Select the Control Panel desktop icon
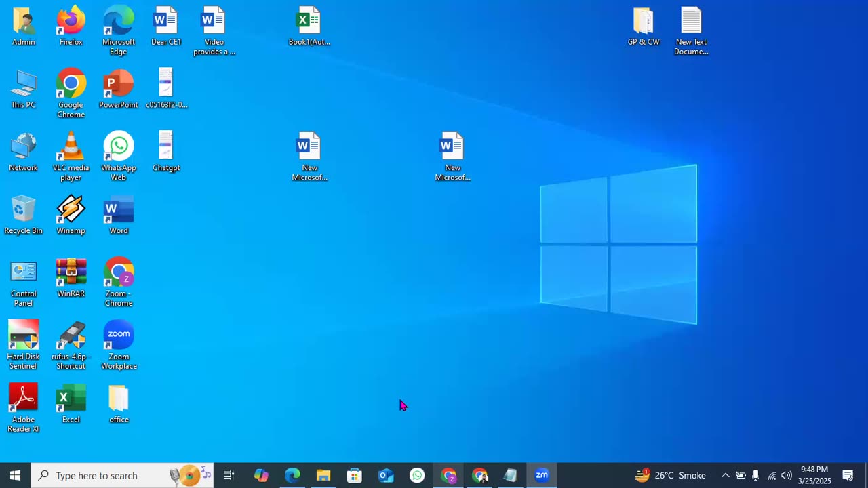The height and width of the screenshot is (488, 868). click(24, 283)
